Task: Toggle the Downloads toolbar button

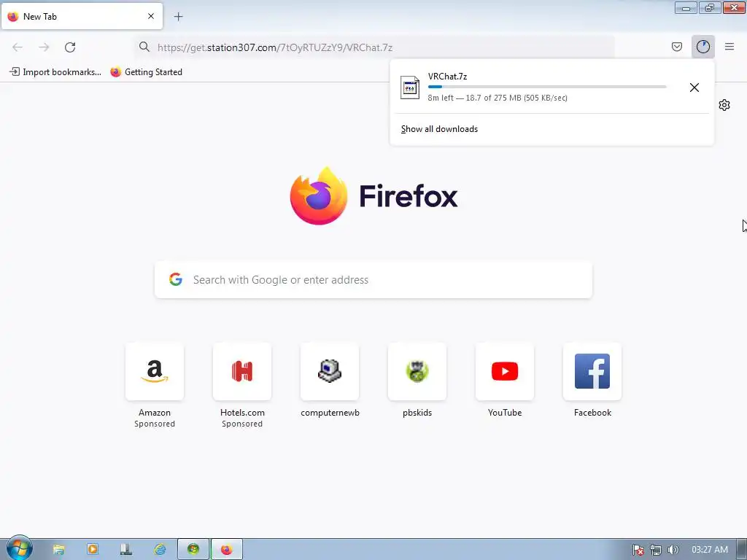Action: tap(703, 47)
